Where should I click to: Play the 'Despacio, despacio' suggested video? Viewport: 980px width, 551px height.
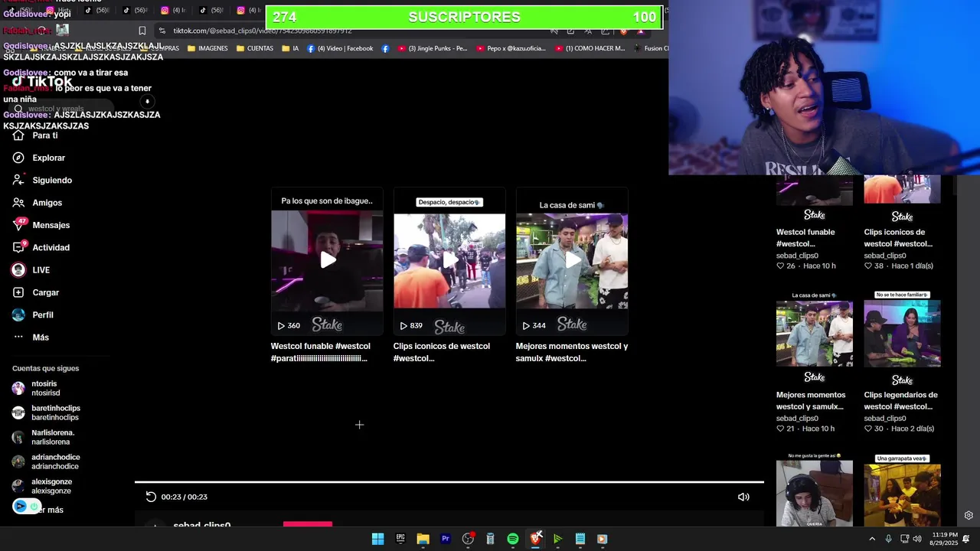pos(449,260)
